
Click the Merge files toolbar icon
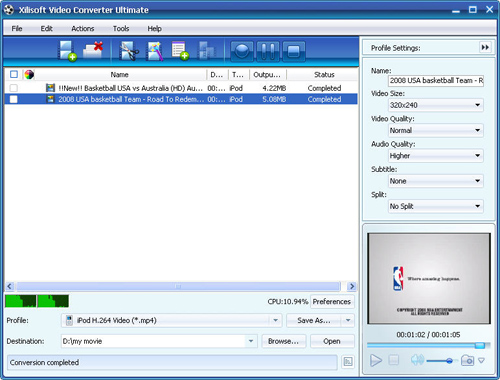(x=206, y=51)
